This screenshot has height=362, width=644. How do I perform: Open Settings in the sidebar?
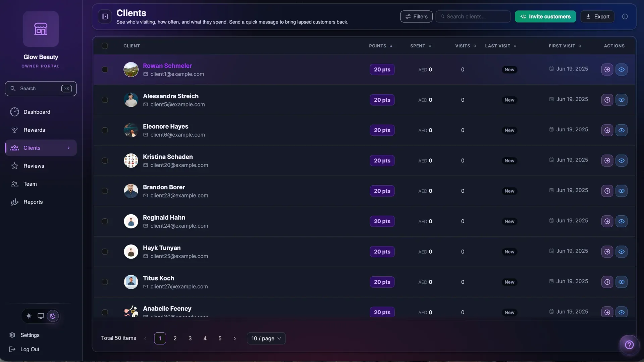point(24,335)
